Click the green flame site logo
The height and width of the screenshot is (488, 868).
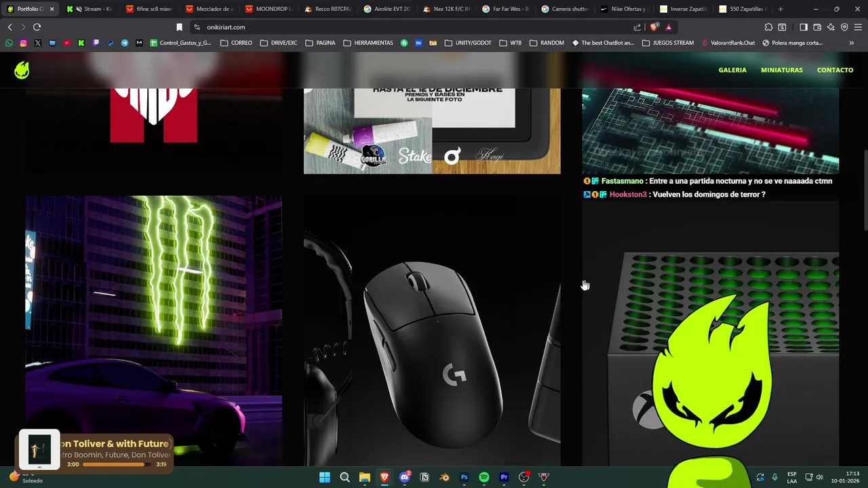pos(22,70)
